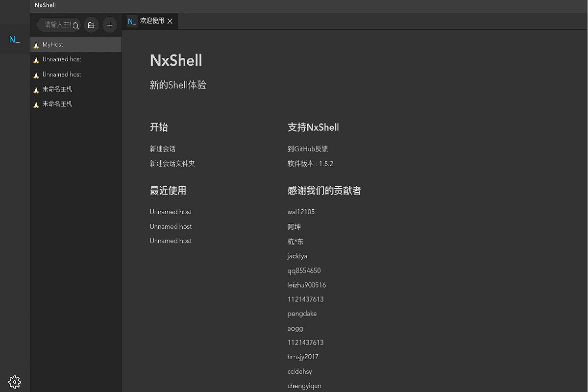The height and width of the screenshot is (392, 588).
Task: Open settings with the gear icon
Action: tap(15, 382)
